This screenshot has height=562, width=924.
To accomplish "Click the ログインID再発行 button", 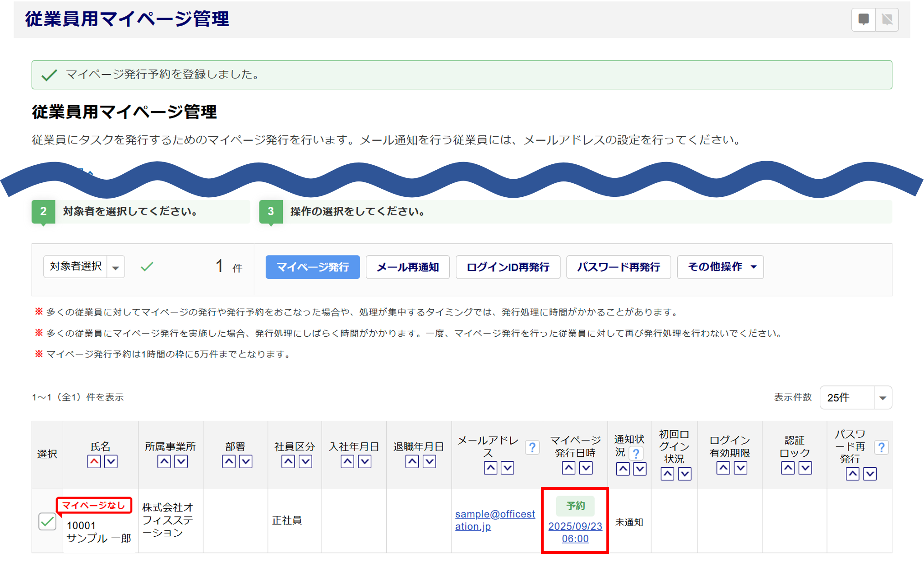I will [x=508, y=267].
